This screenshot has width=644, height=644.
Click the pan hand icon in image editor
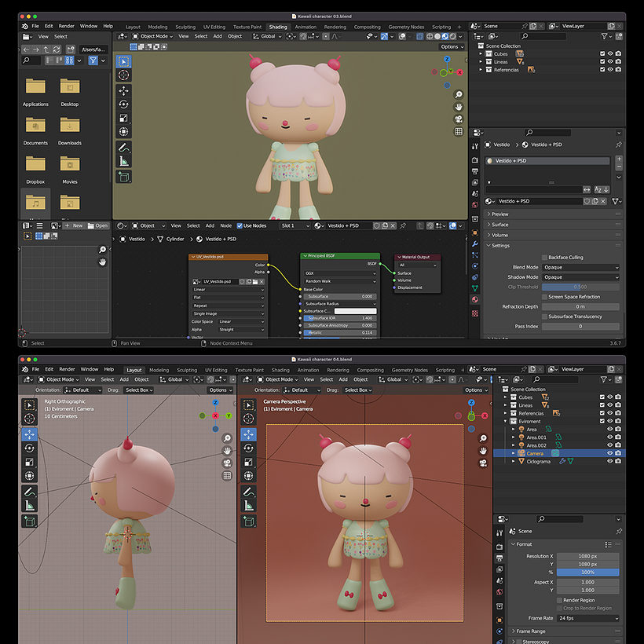[x=102, y=262]
